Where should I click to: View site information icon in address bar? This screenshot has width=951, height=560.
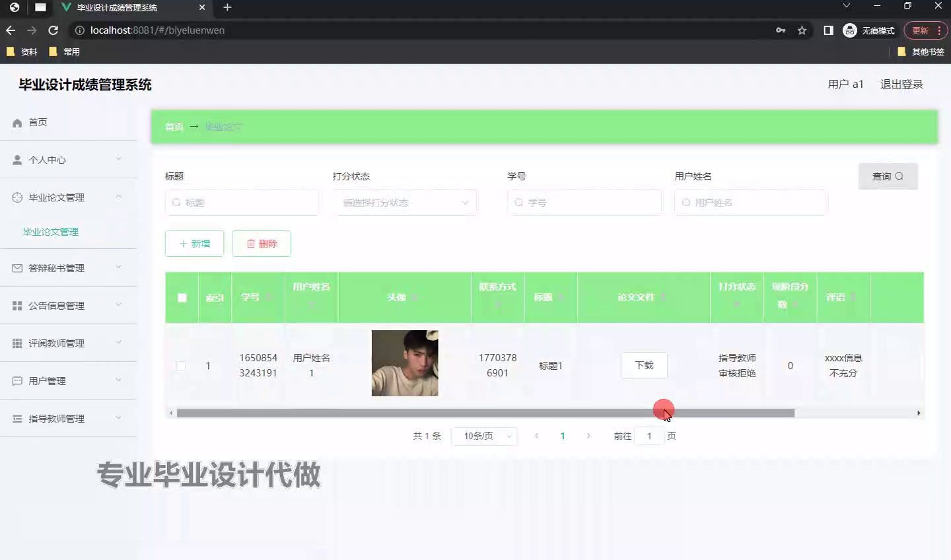pos(79,30)
